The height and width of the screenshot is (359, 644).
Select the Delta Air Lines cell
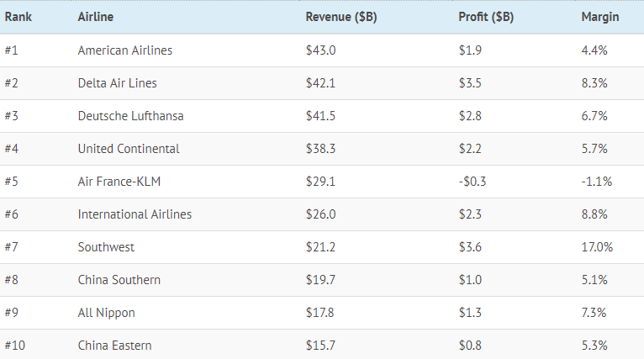117,83
